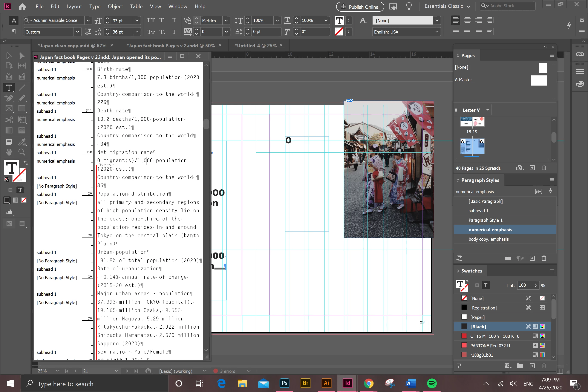The height and width of the screenshot is (392, 588).
Task: Select the Hand tool
Action: [9, 152]
